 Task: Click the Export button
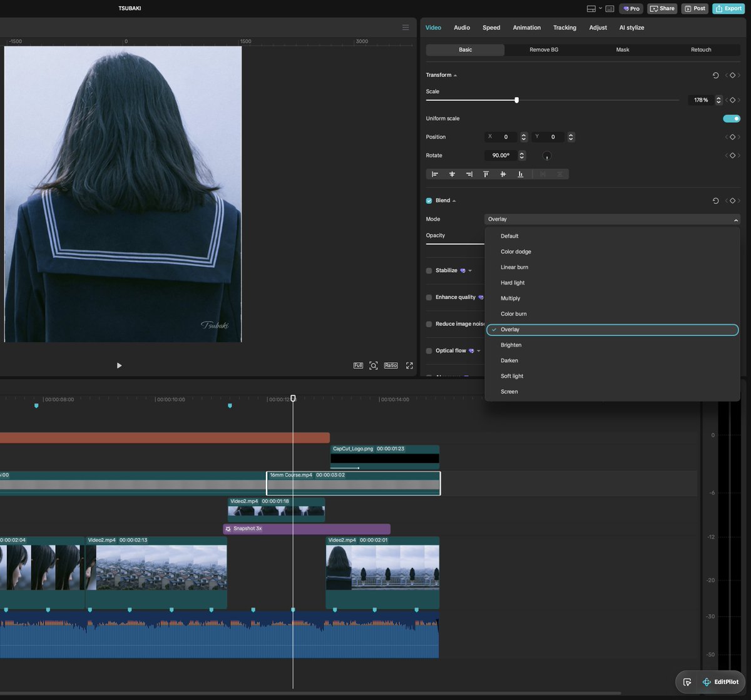(x=728, y=9)
